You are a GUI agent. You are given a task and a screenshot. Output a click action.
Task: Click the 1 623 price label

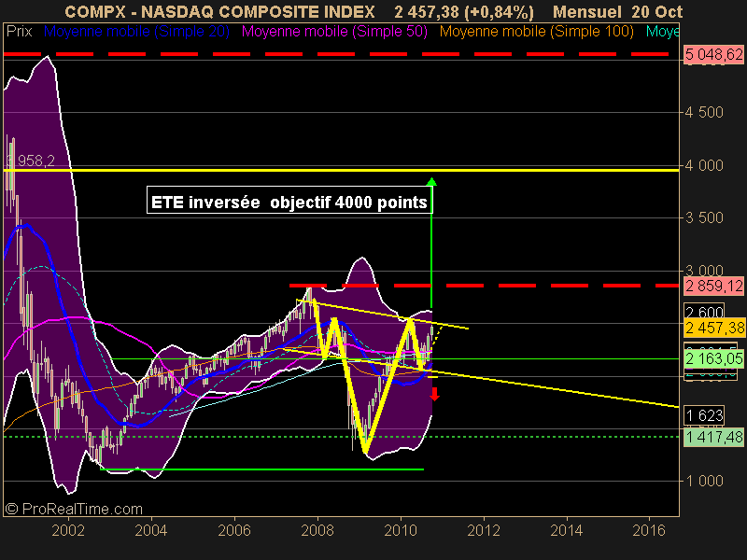click(704, 415)
